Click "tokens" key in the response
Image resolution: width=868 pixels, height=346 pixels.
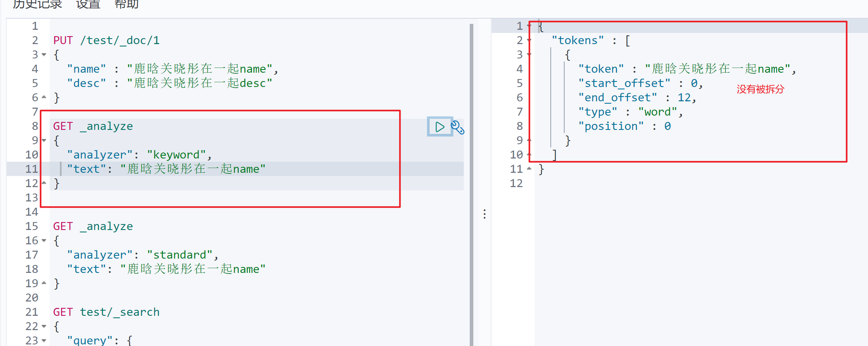pyautogui.click(x=578, y=40)
